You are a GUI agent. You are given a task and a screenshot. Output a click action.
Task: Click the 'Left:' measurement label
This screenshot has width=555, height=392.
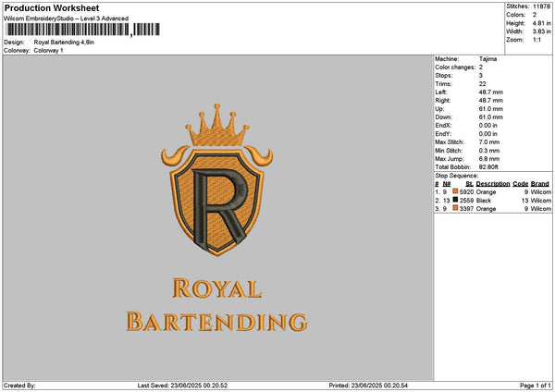click(x=441, y=92)
